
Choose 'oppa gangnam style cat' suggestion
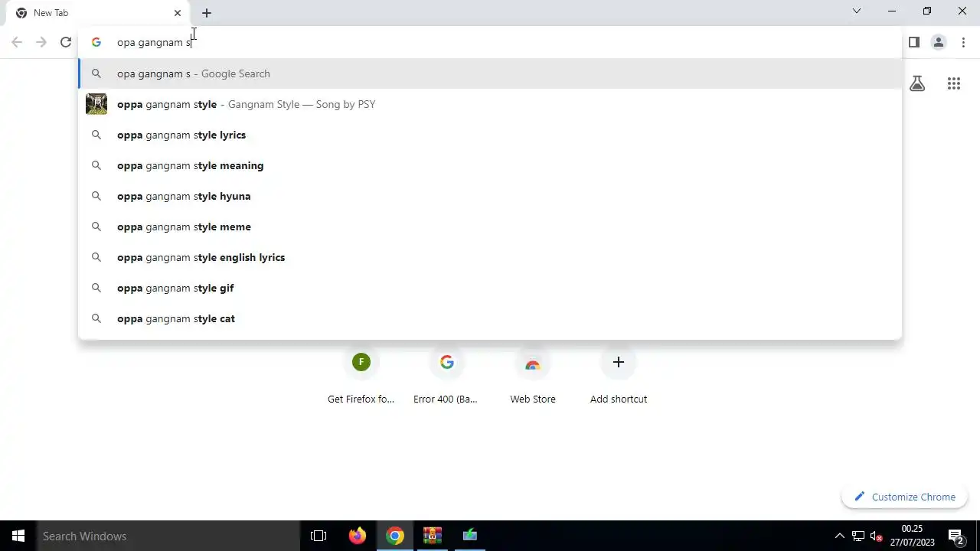coord(490,318)
